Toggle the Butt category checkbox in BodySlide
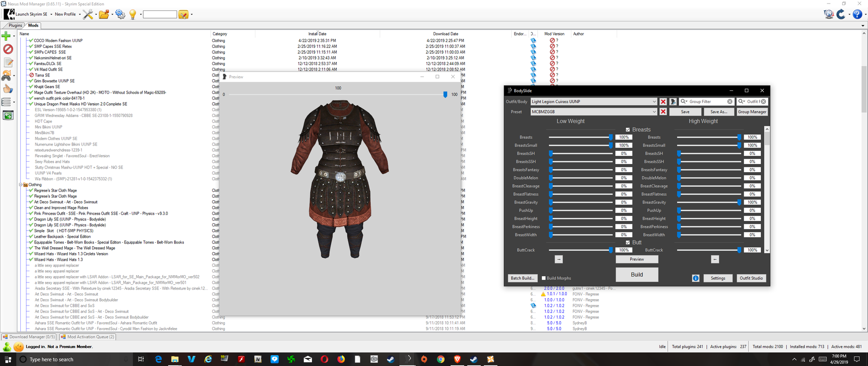Viewport: 868px width, 366px height. (x=627, y=243)
